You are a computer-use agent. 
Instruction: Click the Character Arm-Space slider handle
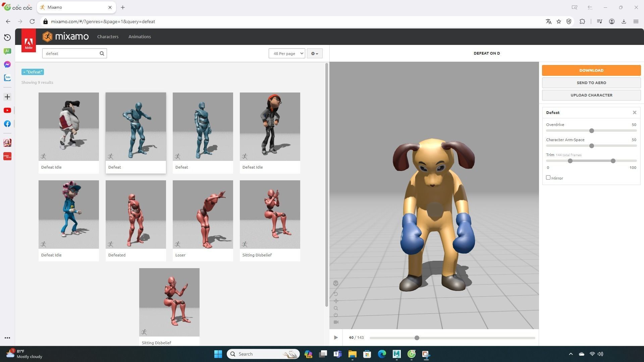pos(592,146)
